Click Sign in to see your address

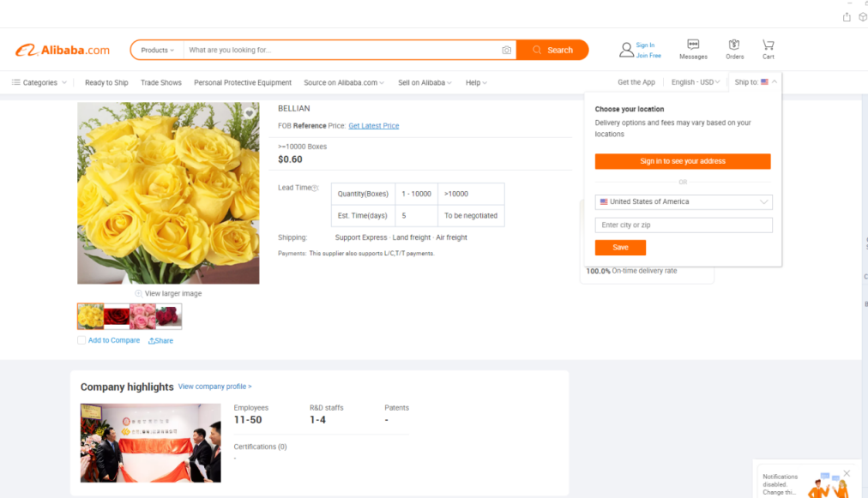(683, 161)
